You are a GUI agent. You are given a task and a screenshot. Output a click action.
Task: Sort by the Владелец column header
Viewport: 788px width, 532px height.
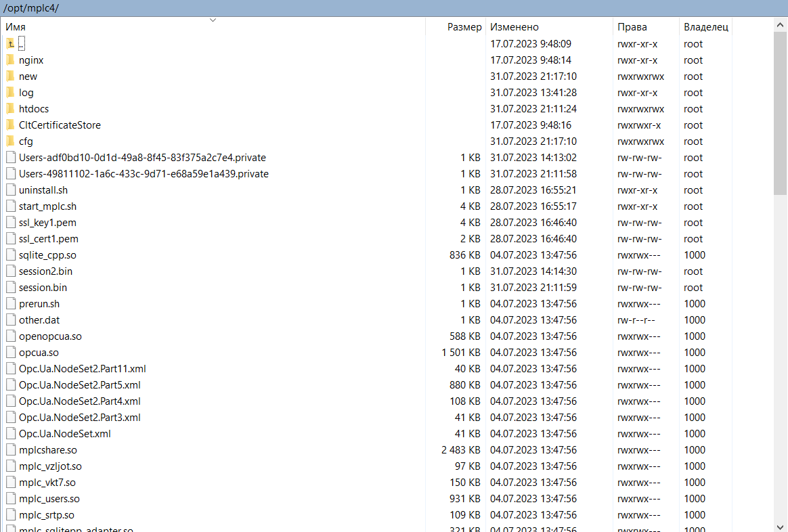pyautogui.click(x=705, y=27)
